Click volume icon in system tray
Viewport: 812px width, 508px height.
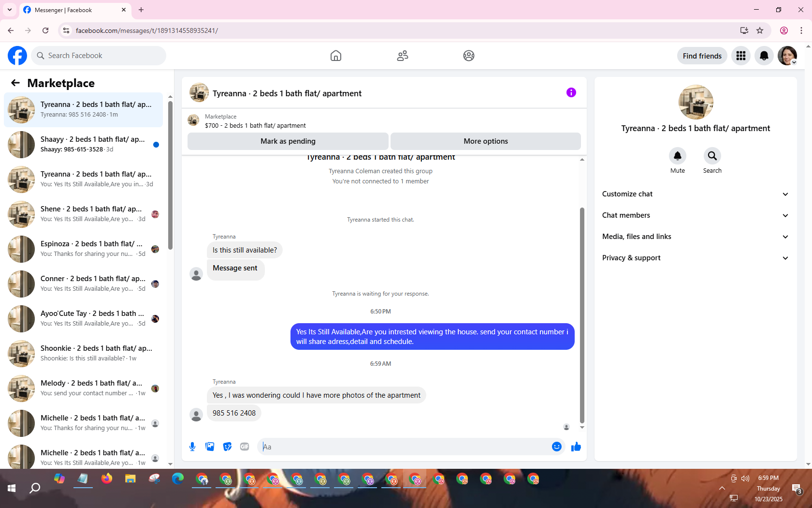pyautogui.click(x=745, y=478)
